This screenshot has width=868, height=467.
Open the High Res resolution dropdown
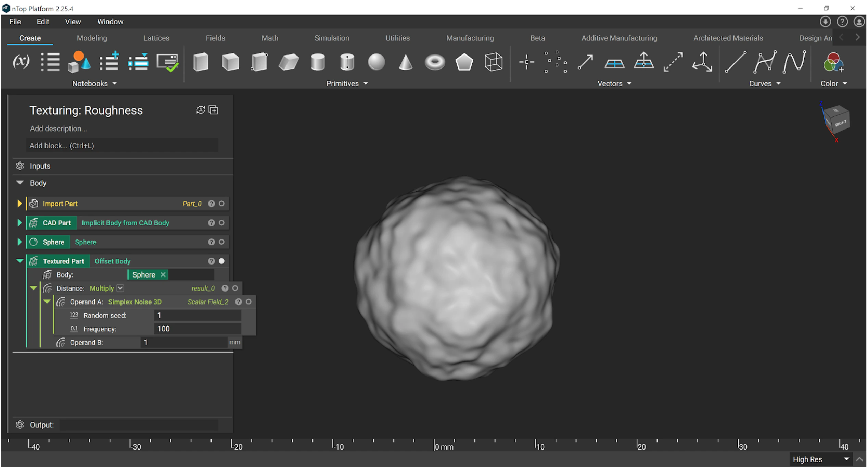pos(821,459)
